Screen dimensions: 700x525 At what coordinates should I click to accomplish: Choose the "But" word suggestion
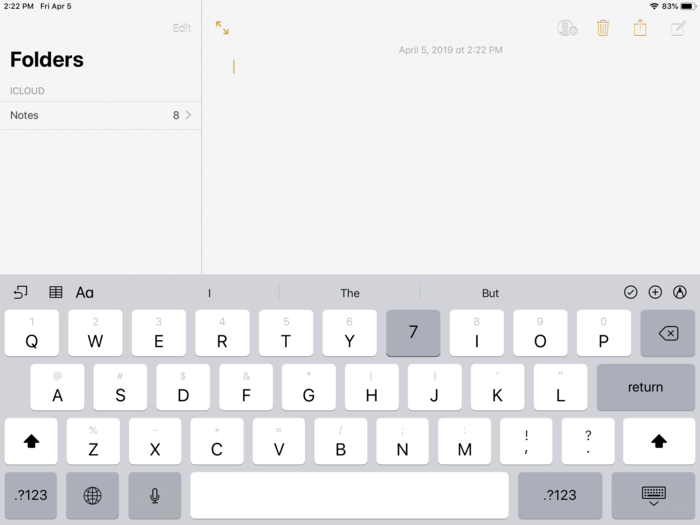[x=490, y=293]
